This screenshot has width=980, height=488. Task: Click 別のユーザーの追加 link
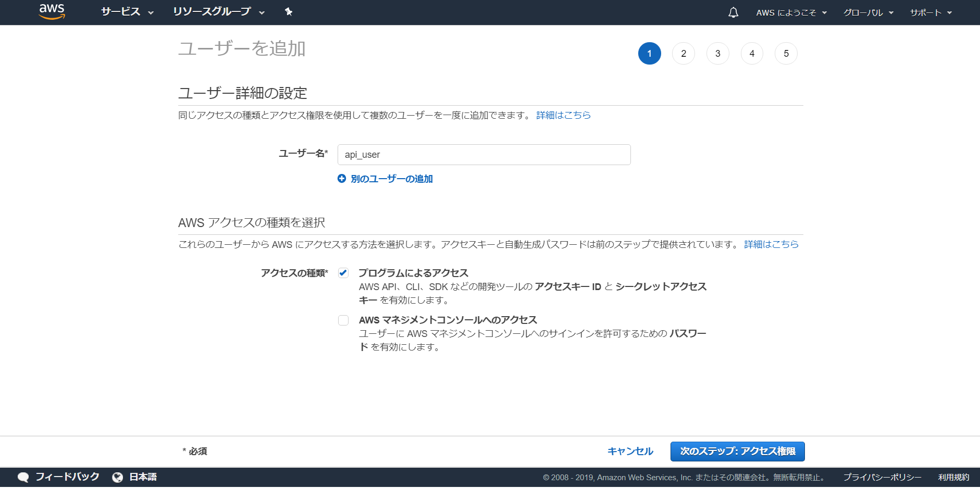pyautogui.click(x=392, y=179)
